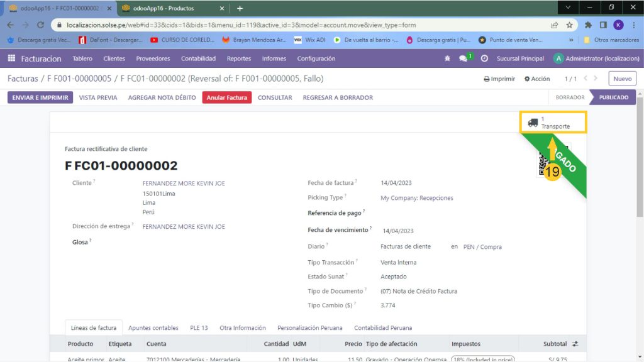
Task: Go to the previous record arrow
Action: (586, 79)
